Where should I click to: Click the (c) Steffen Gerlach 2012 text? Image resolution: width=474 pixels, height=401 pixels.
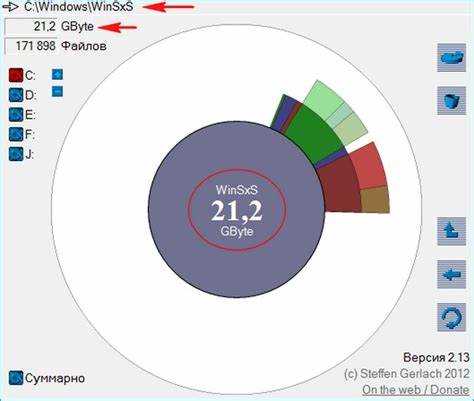(x=407, y=374)
